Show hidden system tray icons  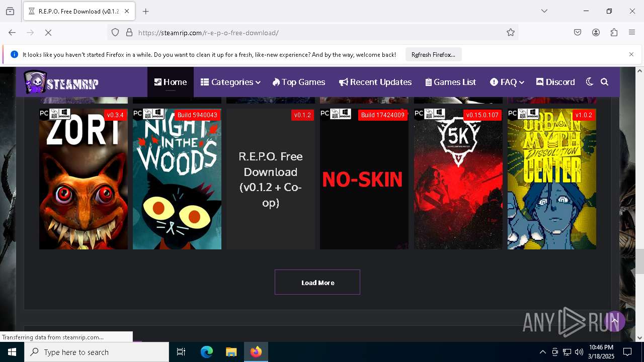542,352
